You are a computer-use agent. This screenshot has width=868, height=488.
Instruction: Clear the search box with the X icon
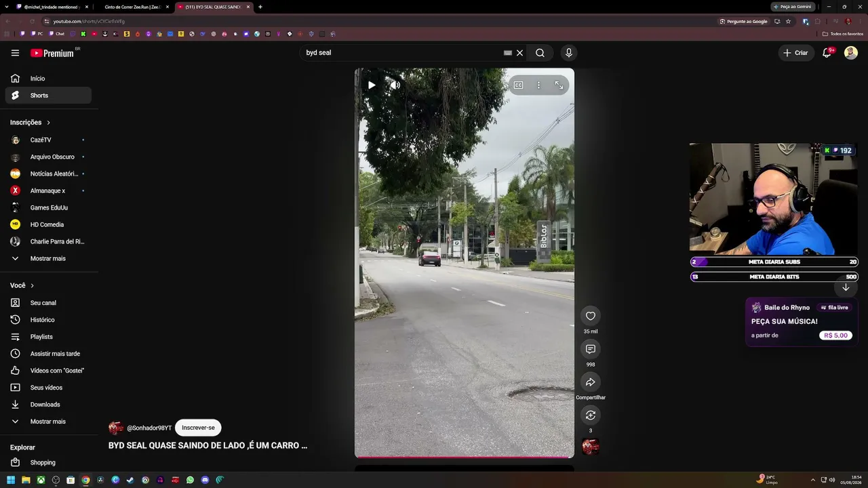click(520, 53)
